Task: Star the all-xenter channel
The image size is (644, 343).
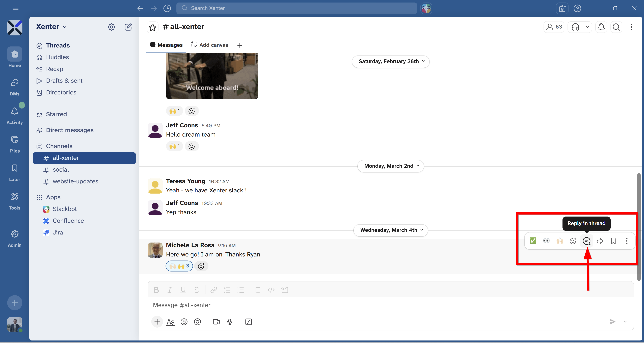Action: (x=152, y=27)
